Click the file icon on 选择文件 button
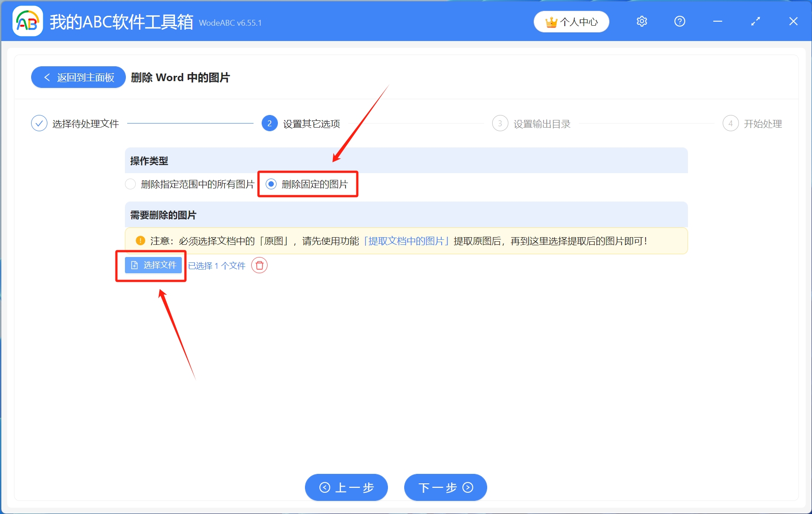 pos(134,265)
